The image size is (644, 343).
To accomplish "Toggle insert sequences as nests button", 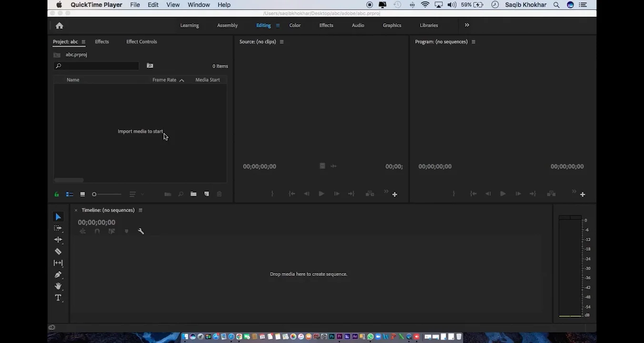I will tap(82, 231).
